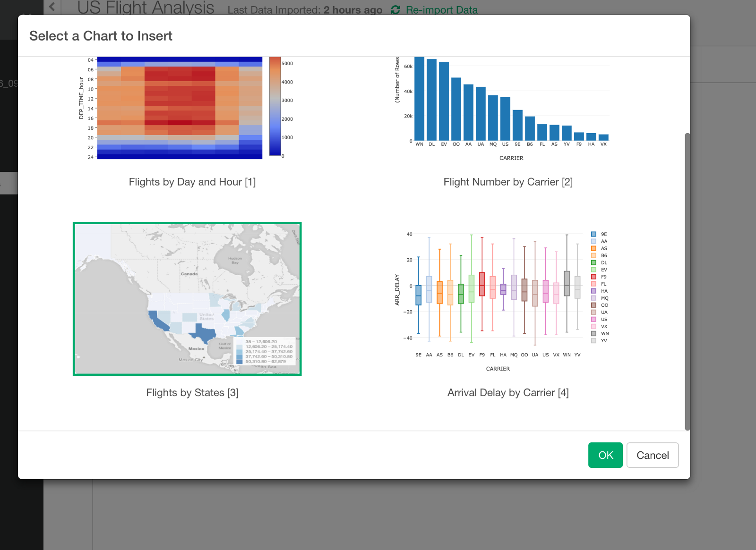Click the back chevron beside US Flight Analysis
Image resolution: width=756 pixels, height=550 pixels.
pyautogui.click(x=52, y=7)
